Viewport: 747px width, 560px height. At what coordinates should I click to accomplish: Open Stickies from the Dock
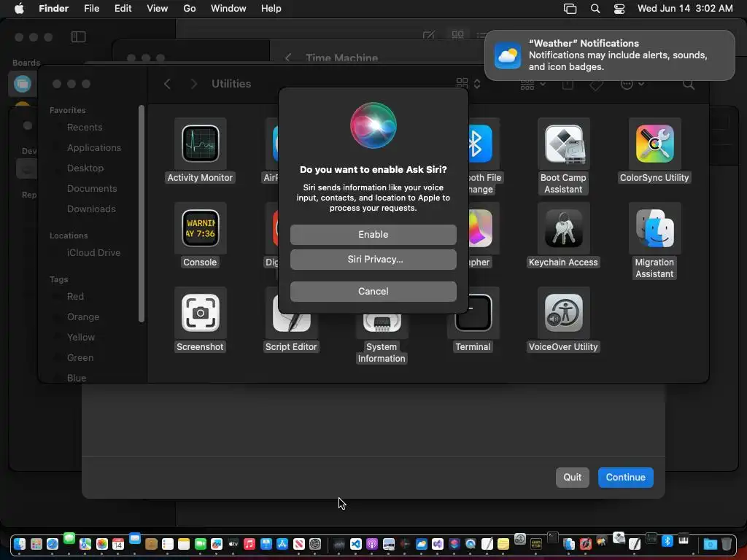pyautogui.click(x=503, y=544)
